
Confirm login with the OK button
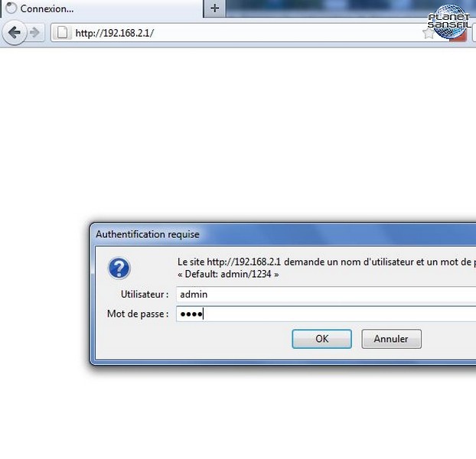[321, 339]
